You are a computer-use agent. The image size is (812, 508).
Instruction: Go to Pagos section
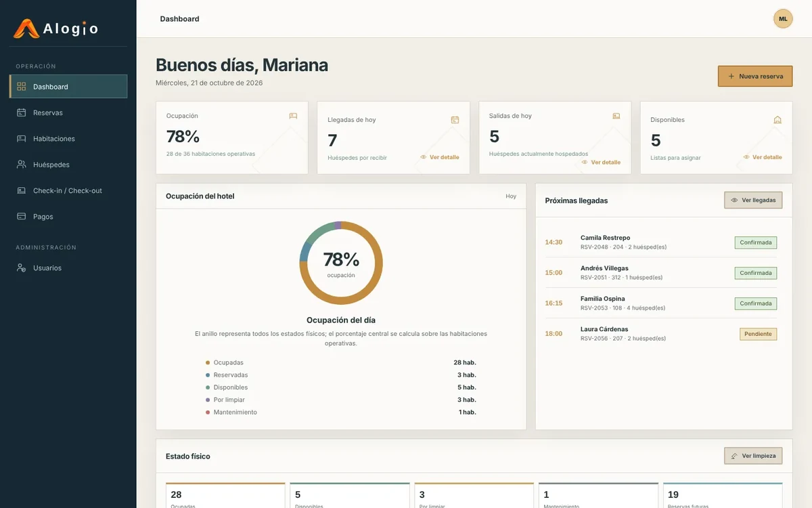coord(68,217)
